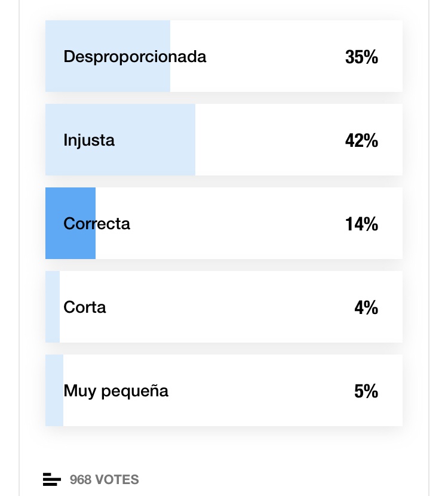Viewport: 448px width, 496px height.
Task: Choose the Corta poll answer label
Action: point(85,307)
